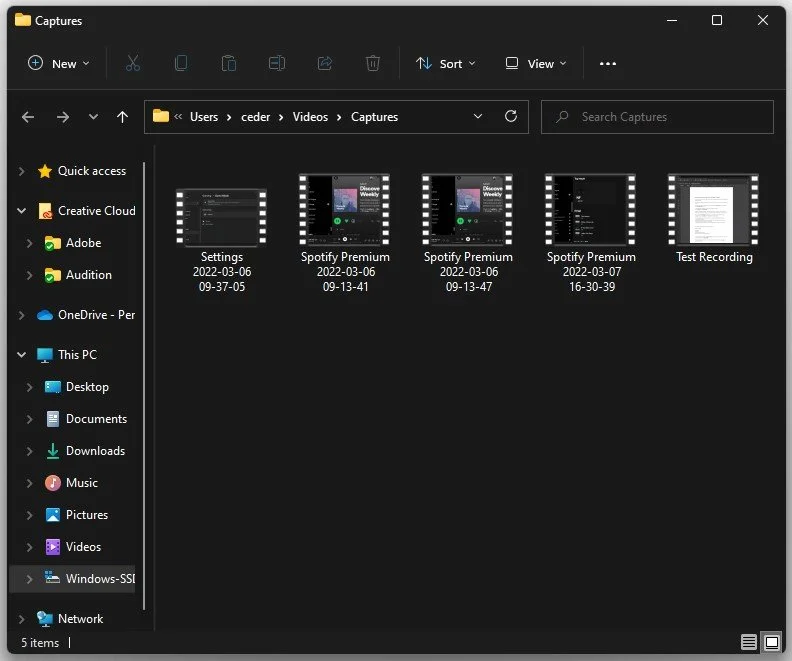Open the View dropdown menu
The image size is (792, 661).
point(536,64)
